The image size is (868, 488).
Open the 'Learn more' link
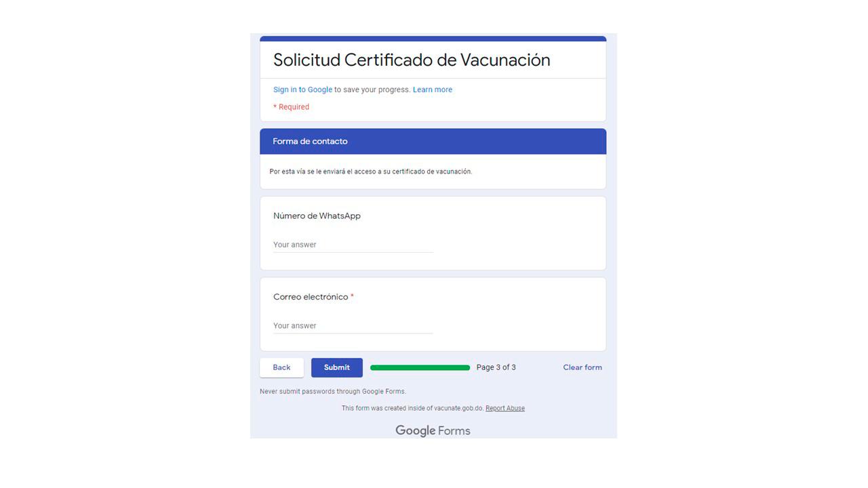point(432,89)
